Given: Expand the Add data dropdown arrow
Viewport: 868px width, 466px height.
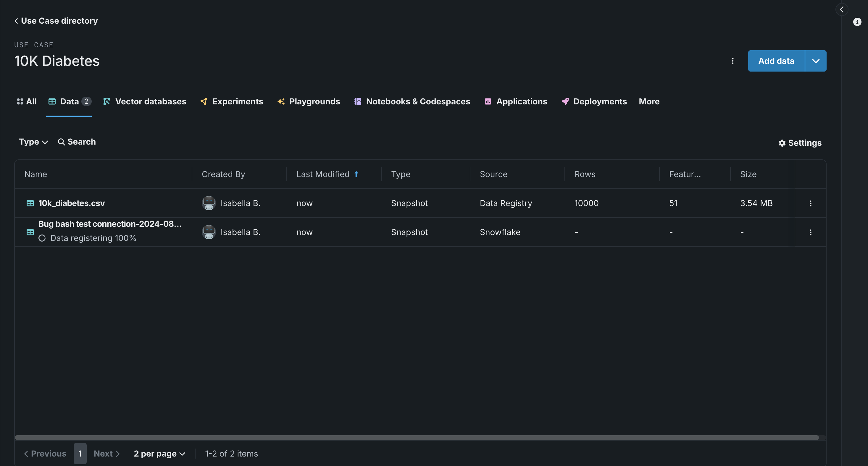Looking at the screenshot, I should pos(815,61).
